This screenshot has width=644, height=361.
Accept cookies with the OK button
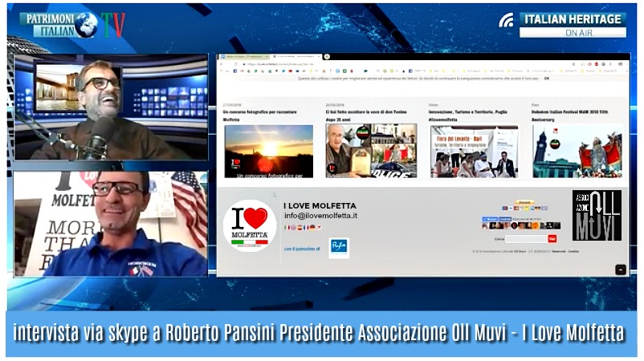coord(547,78)
